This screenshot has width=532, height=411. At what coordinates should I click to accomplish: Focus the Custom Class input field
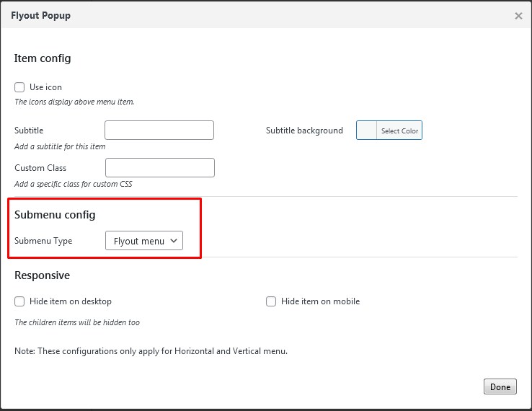[x=160, y=168]
